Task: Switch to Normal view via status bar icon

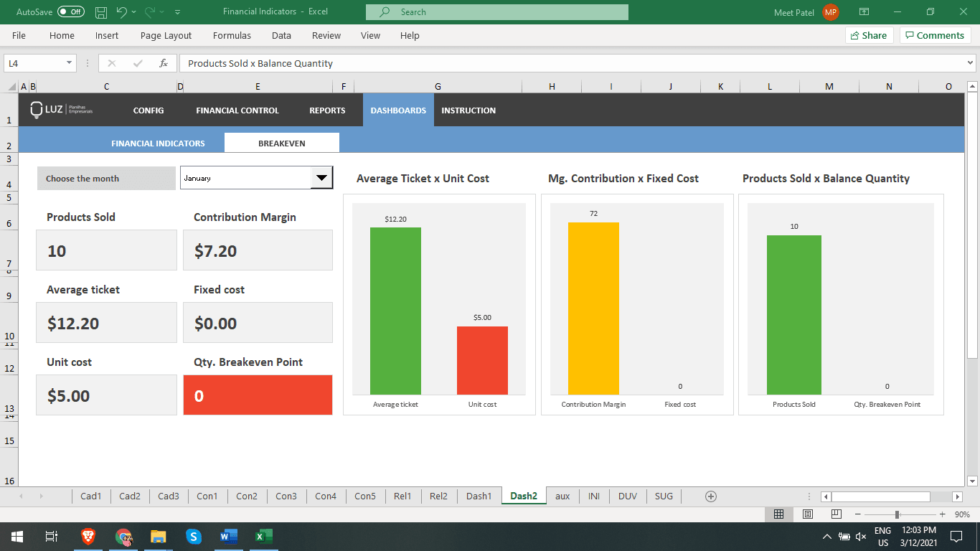Action: pyautogui.click(x=779, y=514)
